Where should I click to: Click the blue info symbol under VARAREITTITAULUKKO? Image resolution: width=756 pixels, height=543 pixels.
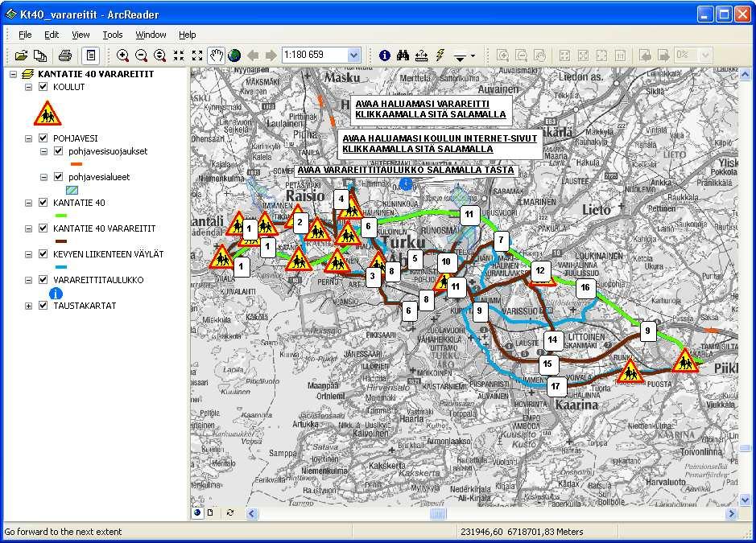coord(56,293)
